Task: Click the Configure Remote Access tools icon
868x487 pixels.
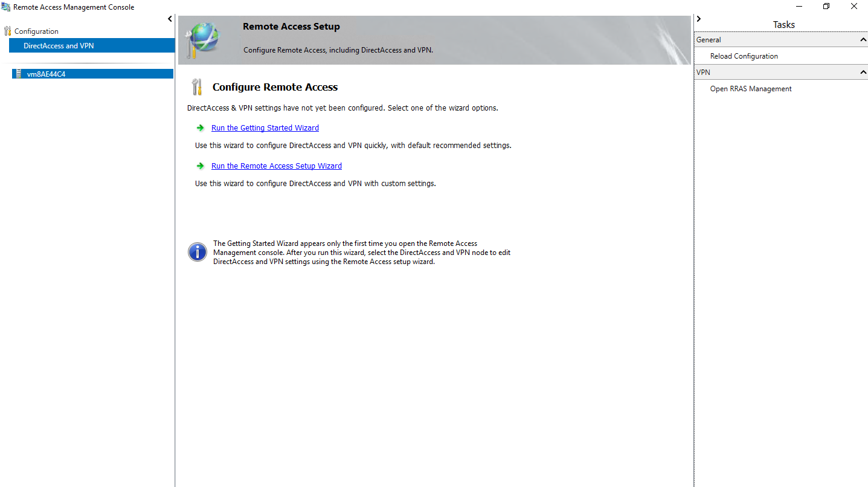Action: (x=196, y=86)
